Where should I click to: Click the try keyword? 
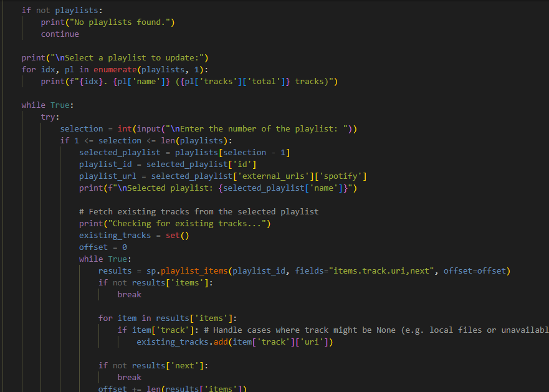point(50,117)
